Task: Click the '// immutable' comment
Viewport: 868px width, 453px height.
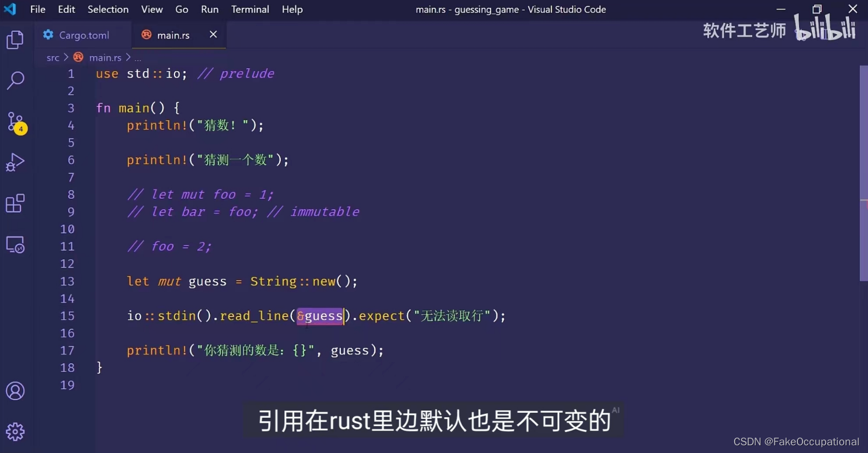Action: (313, 212)
